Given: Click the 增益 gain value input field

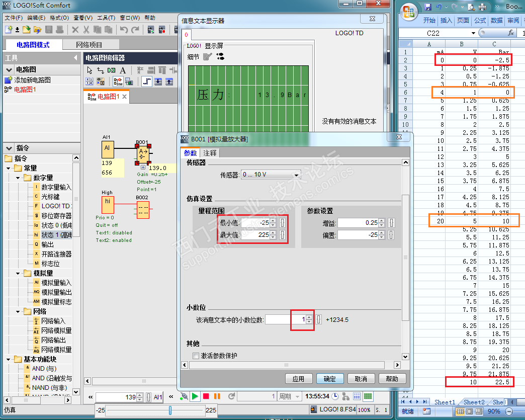Looking at the screenshot, I should 358,223.
